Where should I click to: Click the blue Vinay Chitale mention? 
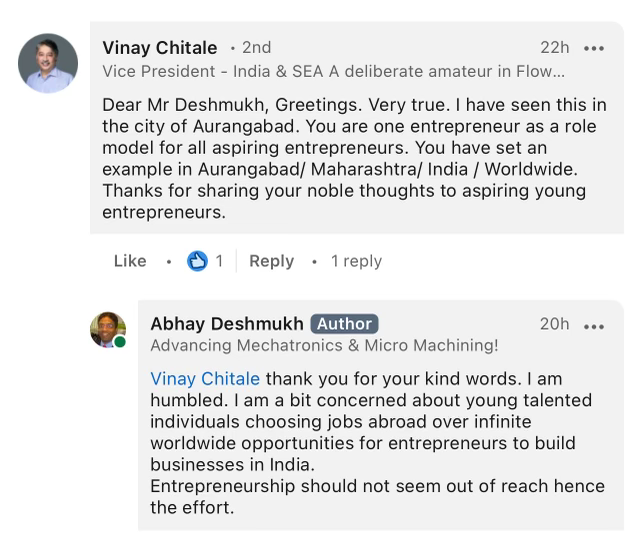coord(204,379)
